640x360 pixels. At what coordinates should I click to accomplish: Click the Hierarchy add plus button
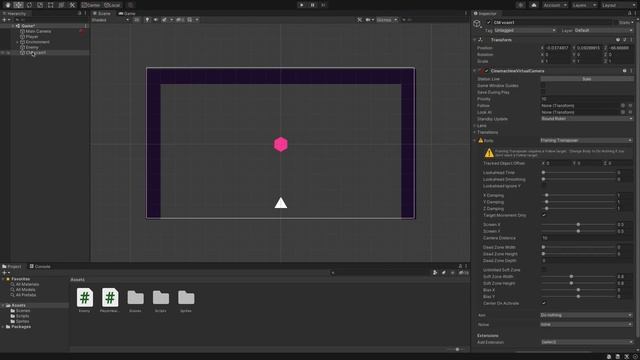[5, 20]
